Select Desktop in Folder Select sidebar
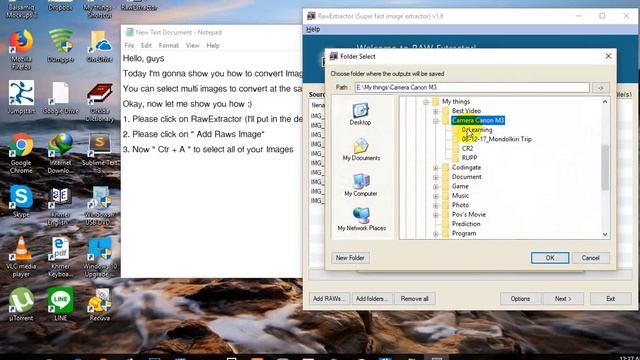This screenshot has height=360, width=640. tap(360, 114)
